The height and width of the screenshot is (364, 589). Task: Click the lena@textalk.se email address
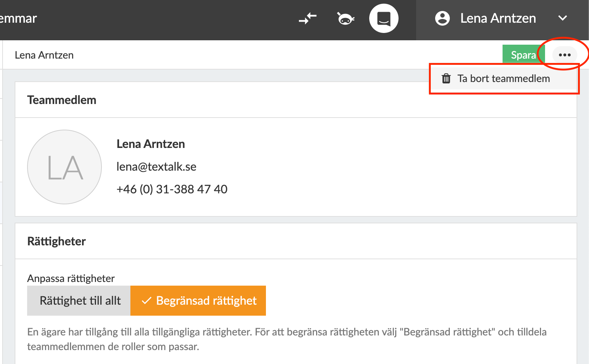tap(156, 167)
